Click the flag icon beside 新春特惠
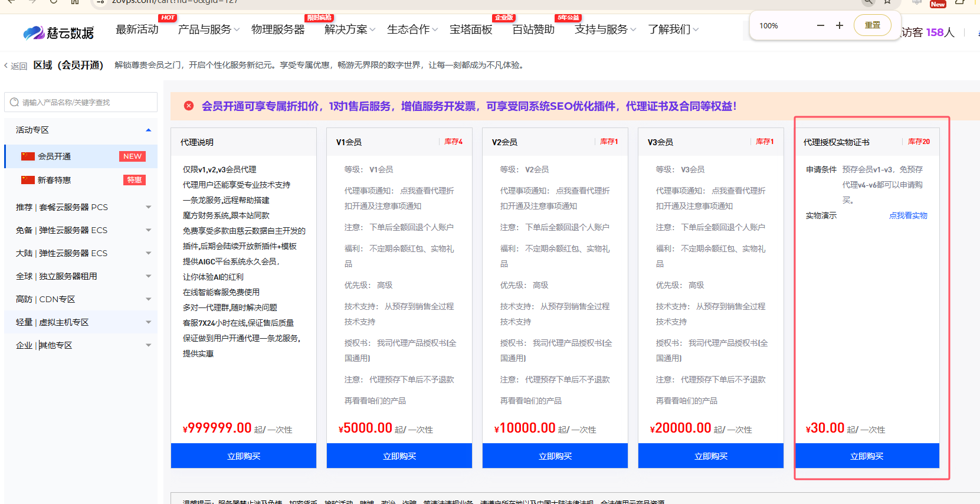 (x=28, y=180)
